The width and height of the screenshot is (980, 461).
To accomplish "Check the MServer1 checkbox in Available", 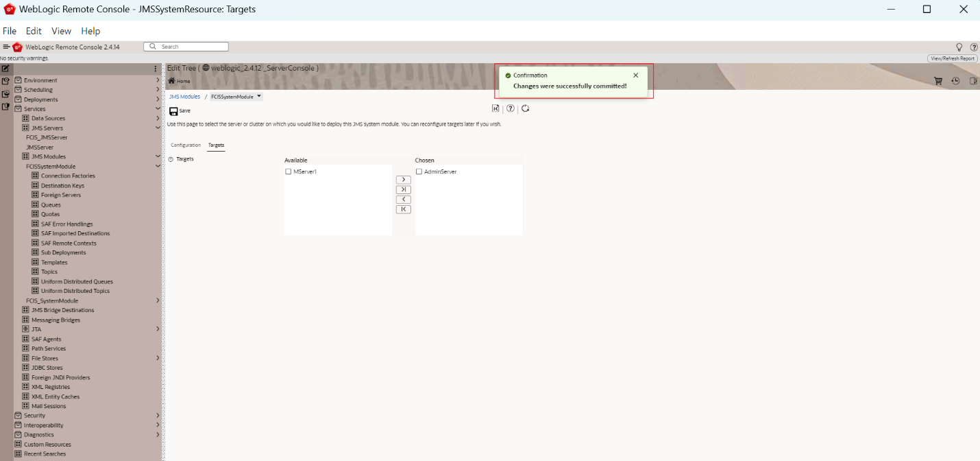I will click(x=289, y=172).
